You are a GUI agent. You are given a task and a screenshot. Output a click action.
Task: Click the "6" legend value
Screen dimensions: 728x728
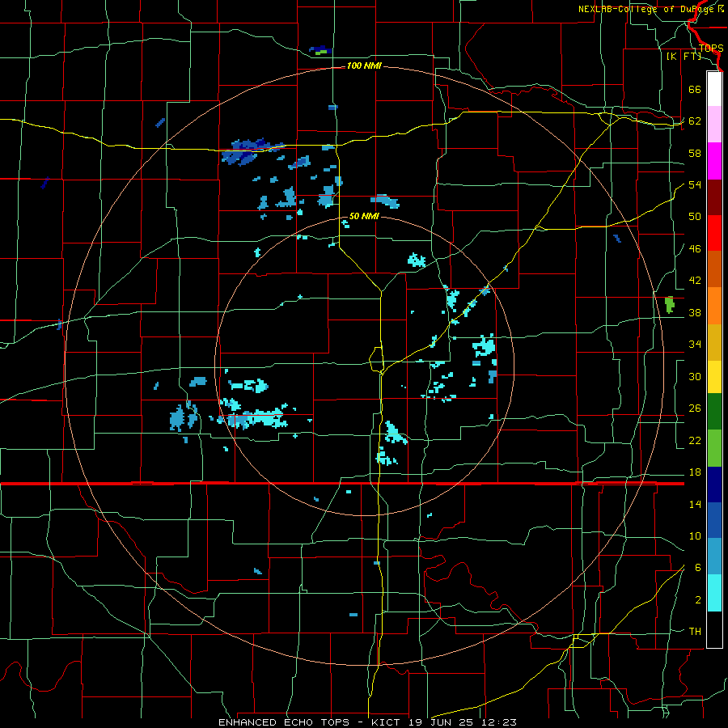click(x=698, y=568)
